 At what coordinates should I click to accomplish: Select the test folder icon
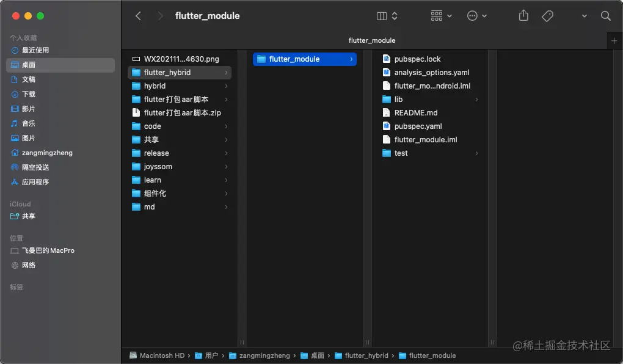(386, 153)
